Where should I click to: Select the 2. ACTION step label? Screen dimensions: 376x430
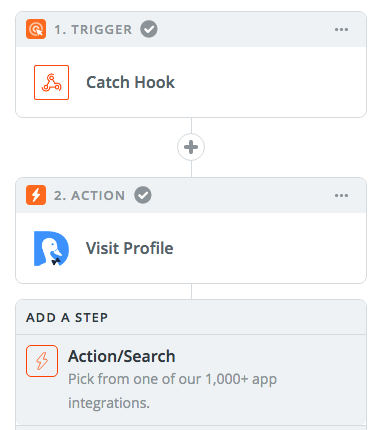tap(89, 196)
